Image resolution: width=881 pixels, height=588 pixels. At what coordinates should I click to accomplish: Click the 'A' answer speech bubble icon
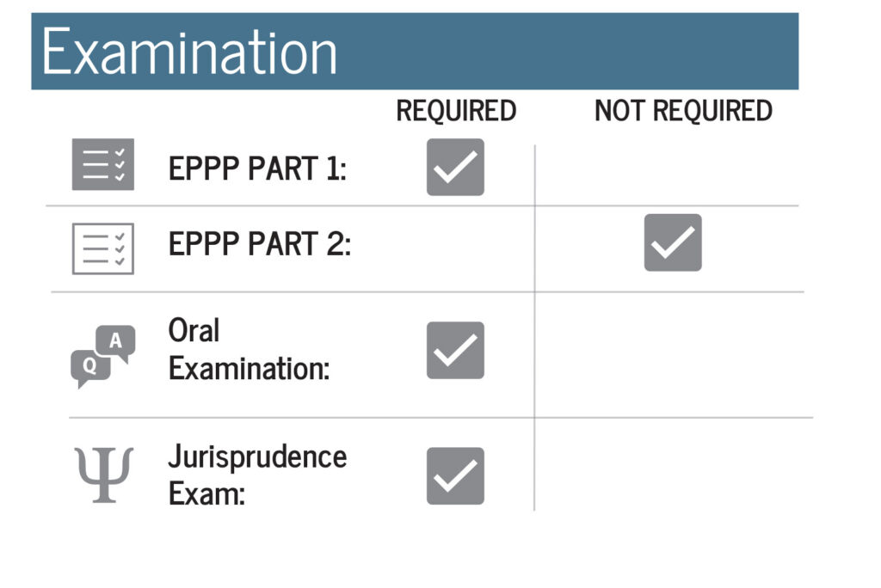[116, 342]
